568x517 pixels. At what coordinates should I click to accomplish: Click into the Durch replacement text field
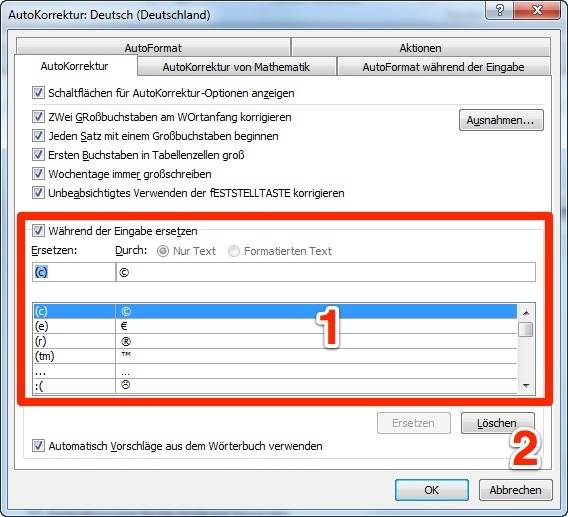[x=326, y=272]
